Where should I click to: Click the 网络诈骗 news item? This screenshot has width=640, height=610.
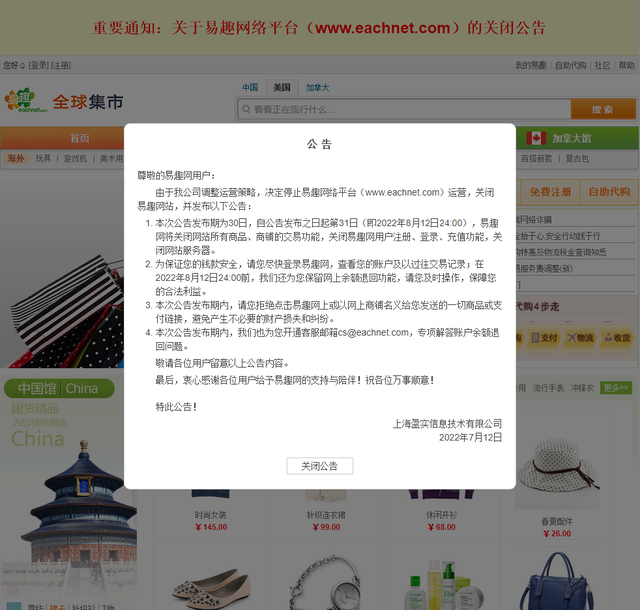[534, 220]
